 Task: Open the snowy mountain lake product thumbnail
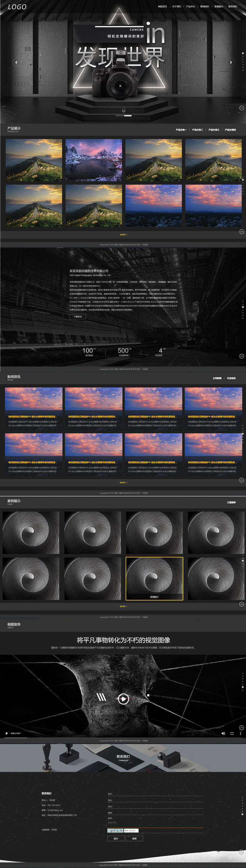coord(94,160)
